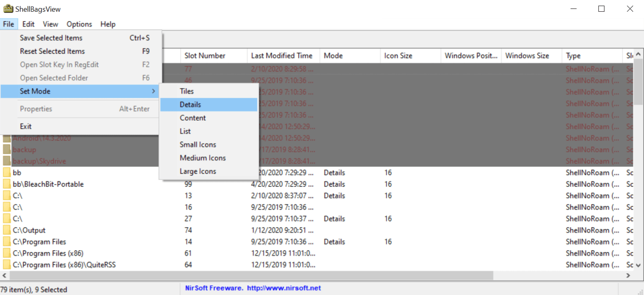Click the folder icon beside backup row

[x=7, y=149]
